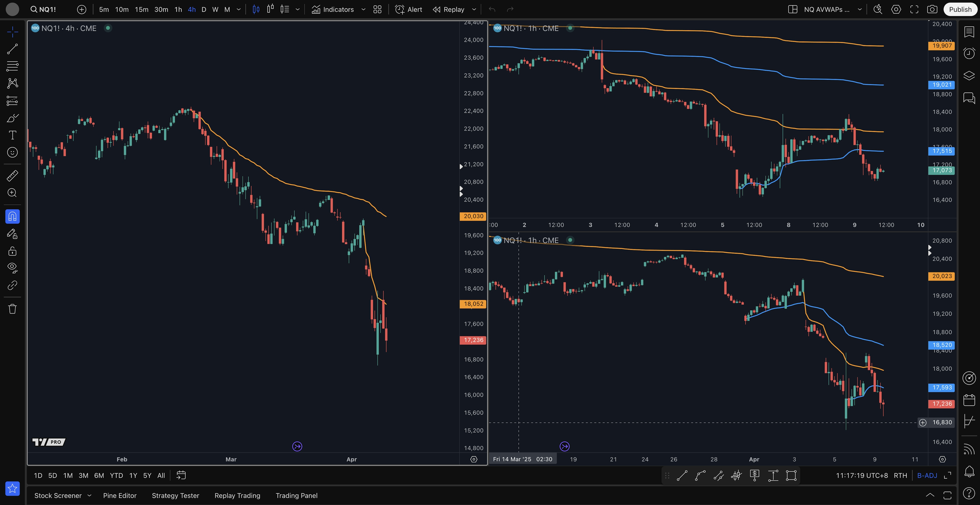Open the layout grid templates icon

coord(377,9)
